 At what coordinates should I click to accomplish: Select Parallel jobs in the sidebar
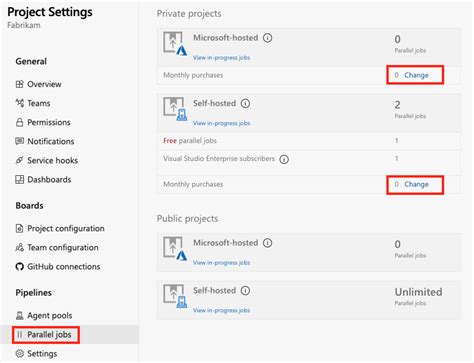[x=49, y=334]
